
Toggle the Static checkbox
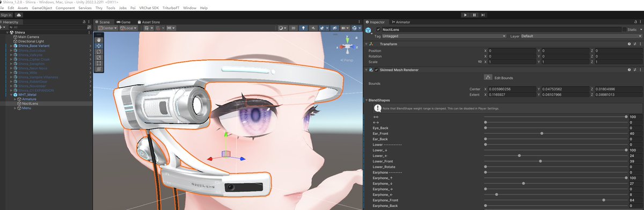[x=625, y=29]
